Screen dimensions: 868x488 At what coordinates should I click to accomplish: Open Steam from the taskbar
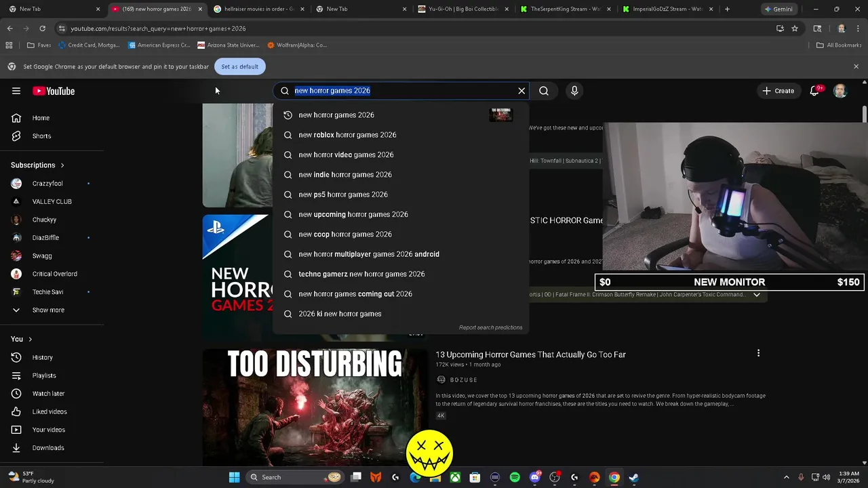point(633,477)
